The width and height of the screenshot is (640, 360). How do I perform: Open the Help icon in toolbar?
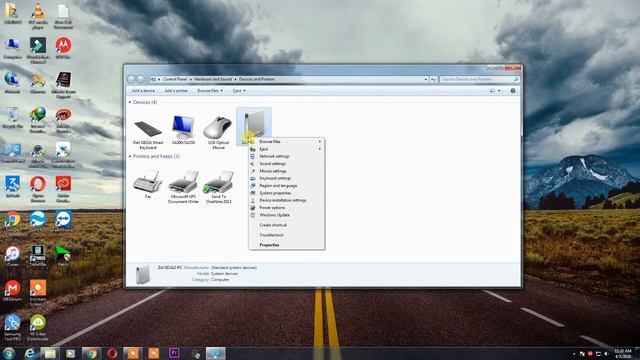point(513,91)
